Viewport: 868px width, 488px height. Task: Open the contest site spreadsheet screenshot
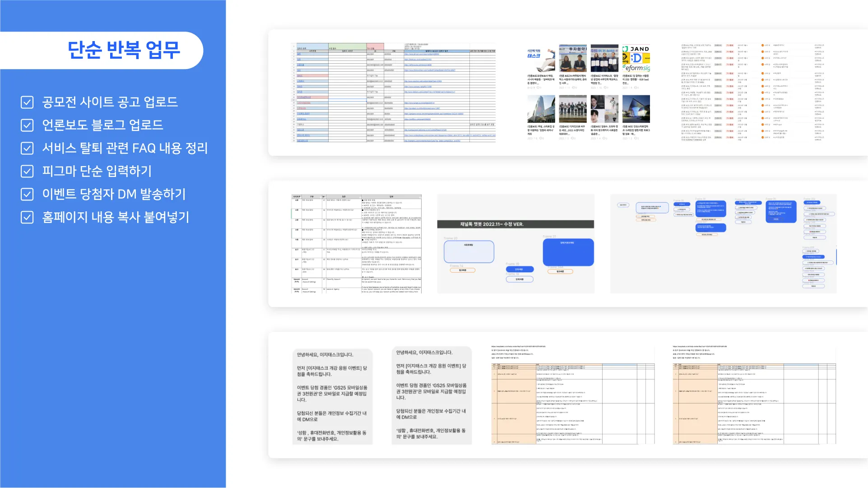point(393,93)
